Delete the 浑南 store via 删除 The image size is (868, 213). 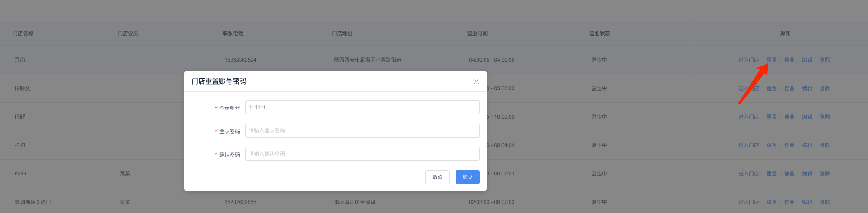click(x=824, y=60)
